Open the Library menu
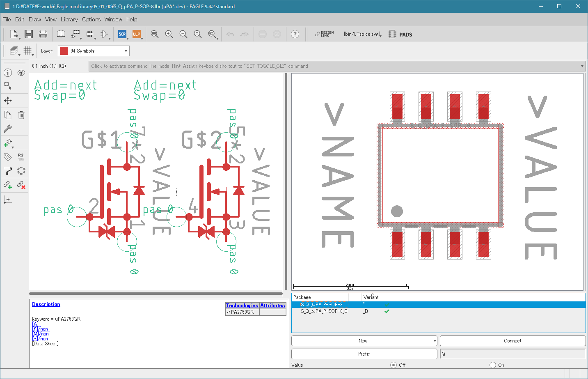588x379 pixels. click(69, 19)
